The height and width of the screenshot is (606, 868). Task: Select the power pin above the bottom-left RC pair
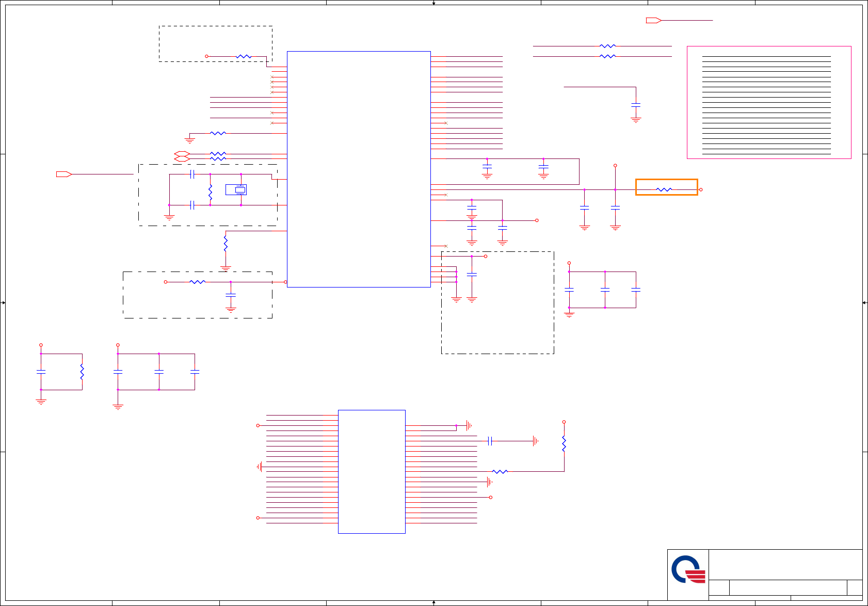coord(41,345)
